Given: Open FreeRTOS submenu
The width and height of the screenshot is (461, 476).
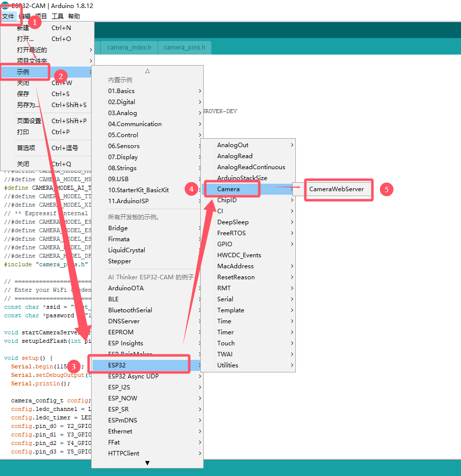Looking at the screenshot, I should [248, 233].
